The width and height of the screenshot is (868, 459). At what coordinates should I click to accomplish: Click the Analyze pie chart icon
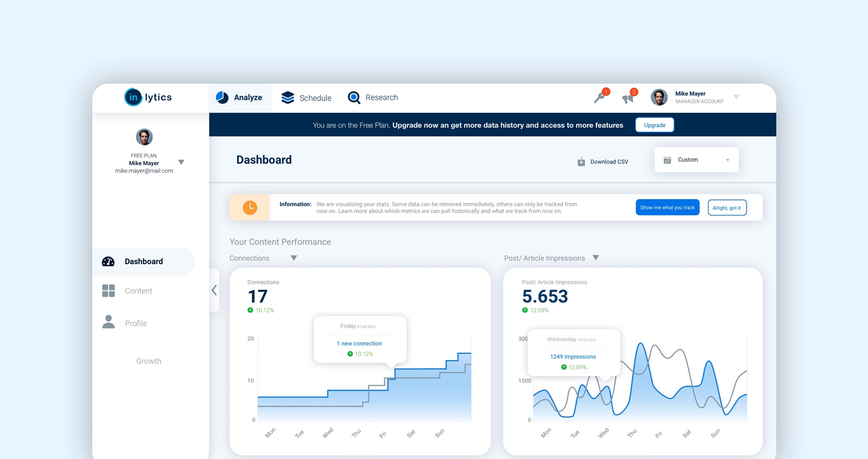pyautogui.click(x=222, y=97)
